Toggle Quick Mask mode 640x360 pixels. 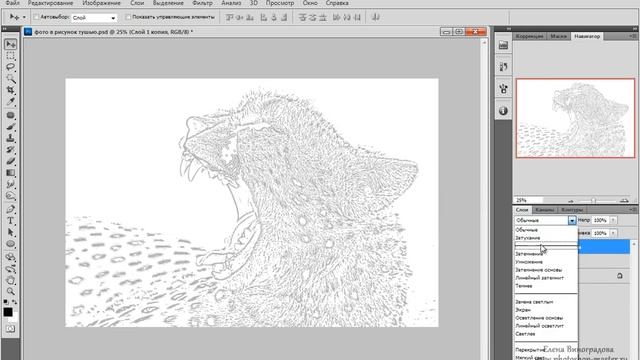click(11, 329)
